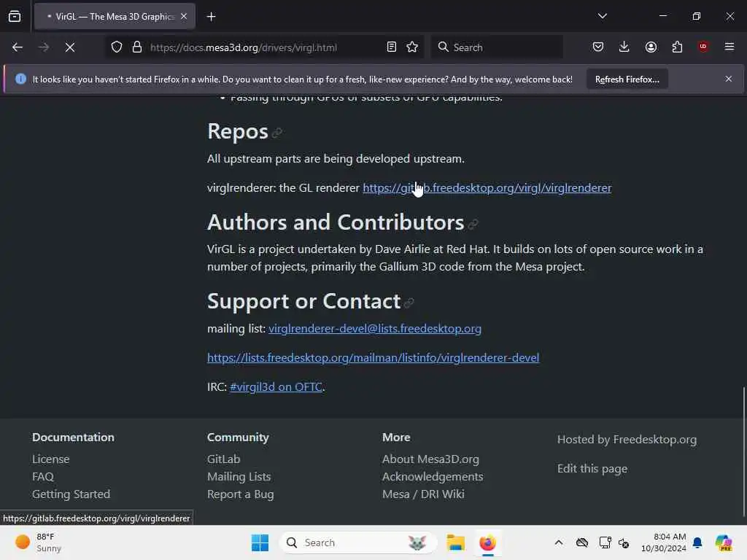This screenshot has width=747, height=560.
Task: Open the clock showing 8:04 AM
Action: coord(664,542)
